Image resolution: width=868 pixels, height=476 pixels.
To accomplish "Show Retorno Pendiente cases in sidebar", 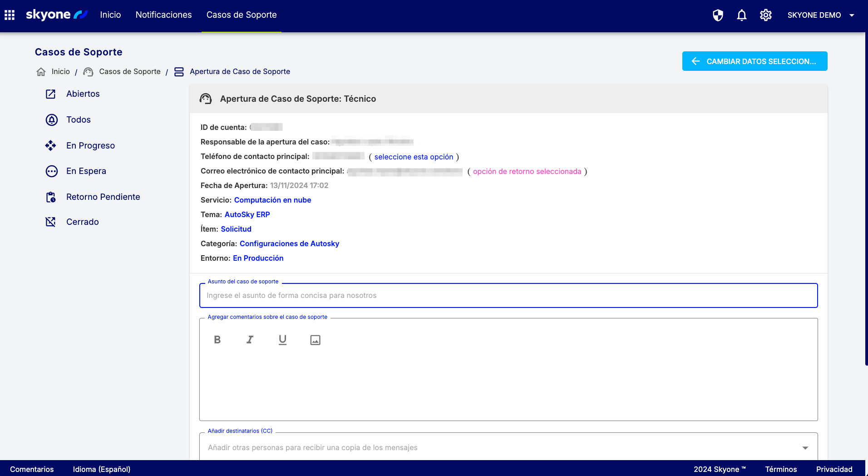I will 103,197.
